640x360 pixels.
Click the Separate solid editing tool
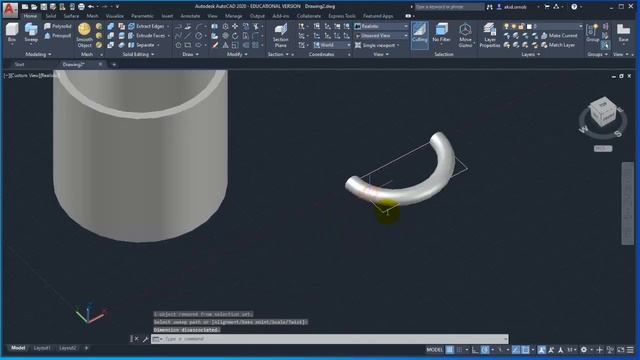point(142,45)
